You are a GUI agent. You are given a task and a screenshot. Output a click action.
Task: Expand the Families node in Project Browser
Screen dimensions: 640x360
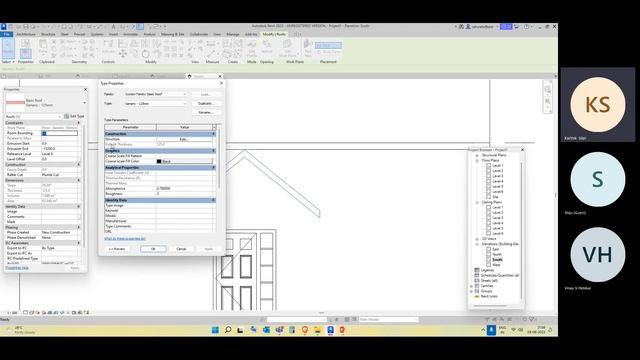tap(472, 286)
